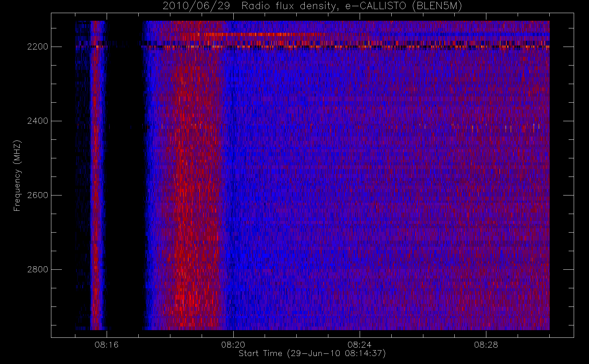Click the 2400 frequency tick label
This screenshot has width=589, height=364.
pos(37,121)
